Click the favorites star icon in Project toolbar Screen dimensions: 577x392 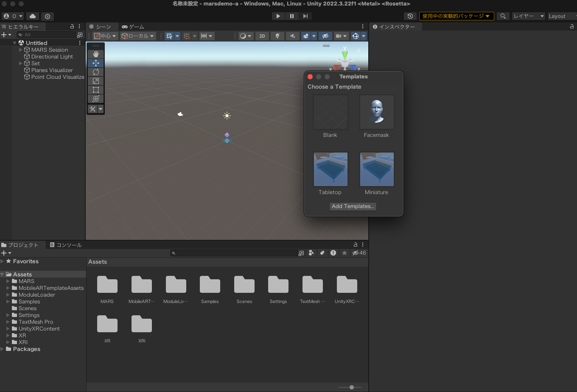pyautogui.click(x=345, y=253)
